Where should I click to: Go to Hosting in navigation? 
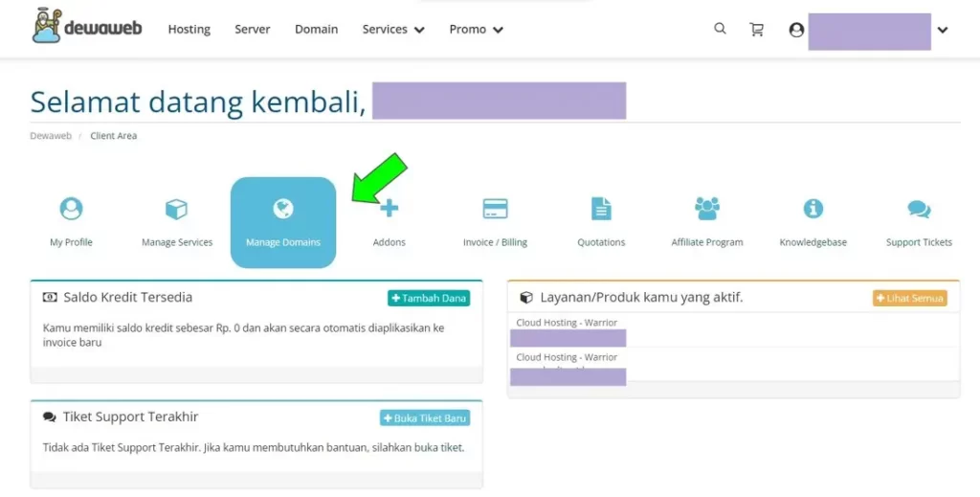pyautogui.click(x=189, y=30)
